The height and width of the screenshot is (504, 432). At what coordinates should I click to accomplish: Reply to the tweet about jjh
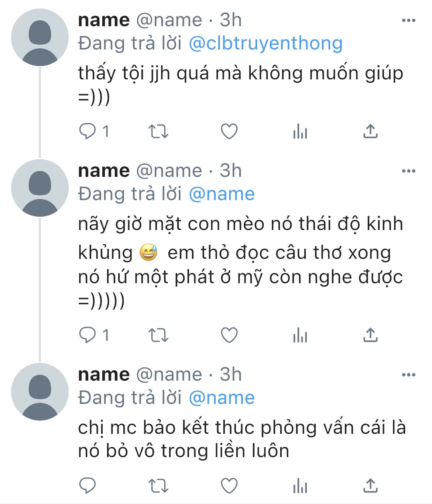(88, 131)
